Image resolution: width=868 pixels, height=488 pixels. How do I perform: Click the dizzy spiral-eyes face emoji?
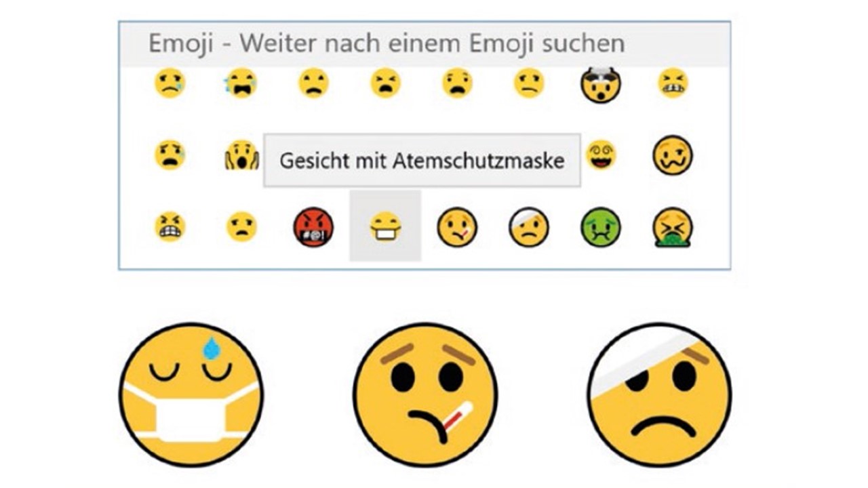pyautogui.click(x=601, y=155)
